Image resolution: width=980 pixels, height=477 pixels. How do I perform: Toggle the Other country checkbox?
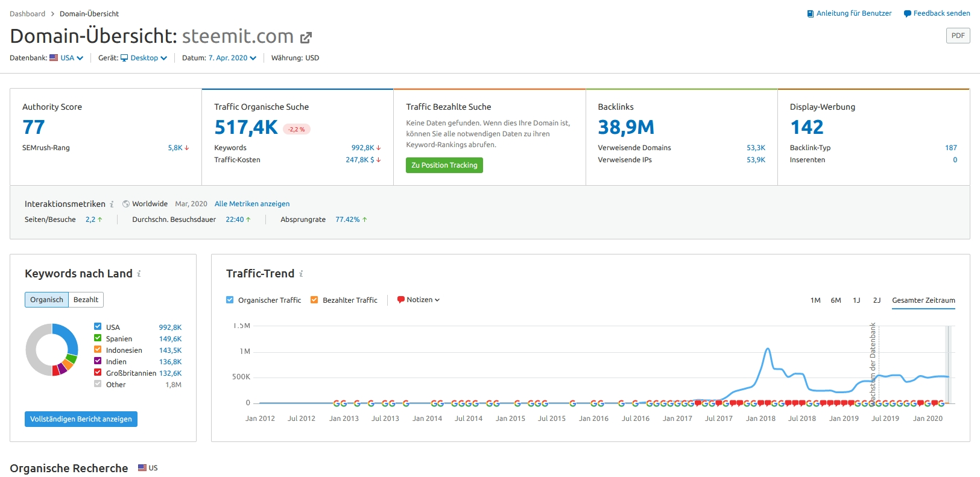pyautogui.click(x=98, y=384)
